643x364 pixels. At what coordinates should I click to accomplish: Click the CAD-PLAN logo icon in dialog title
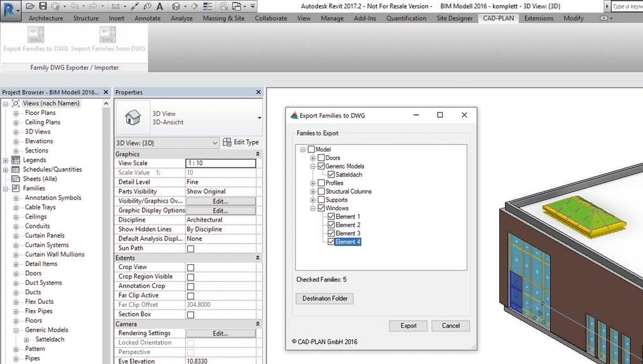point(294,115)
